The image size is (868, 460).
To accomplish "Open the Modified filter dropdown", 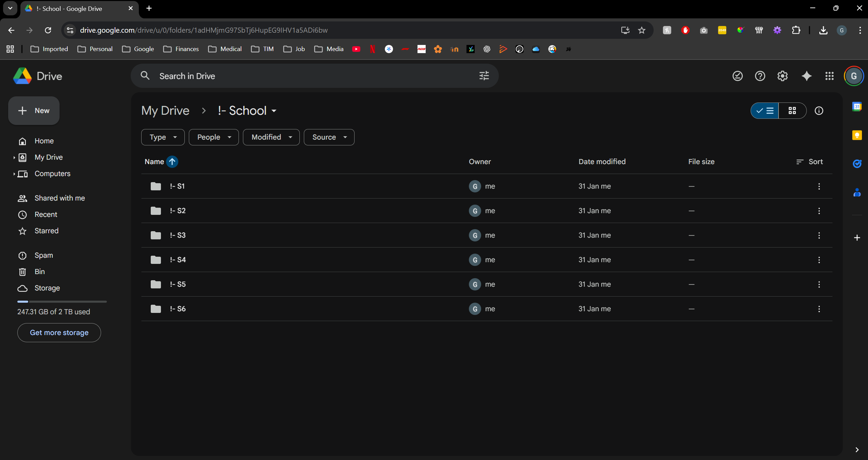I will pyautogui.click(x=271, y=137).
